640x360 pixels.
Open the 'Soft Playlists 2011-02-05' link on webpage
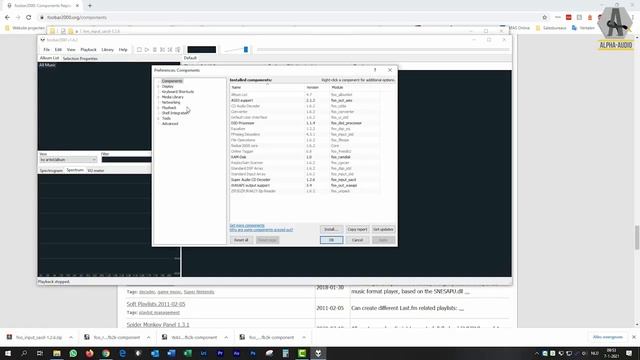point(156,304)
